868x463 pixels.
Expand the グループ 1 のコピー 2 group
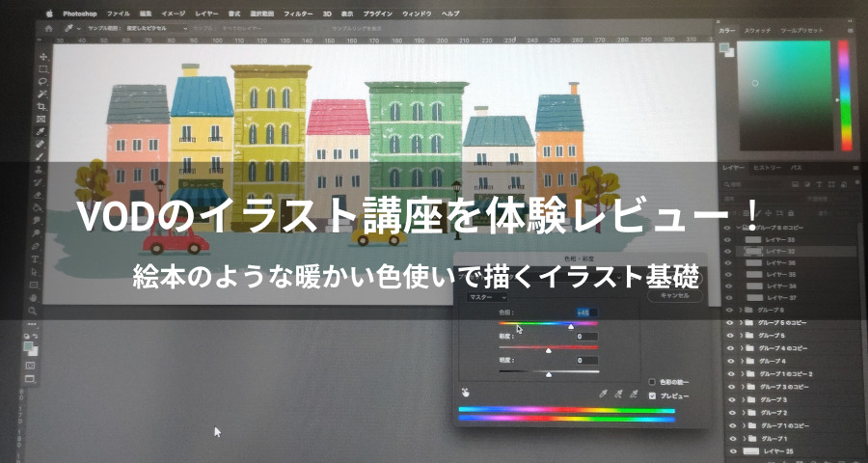pyautogui.click(x=742, y=374)
